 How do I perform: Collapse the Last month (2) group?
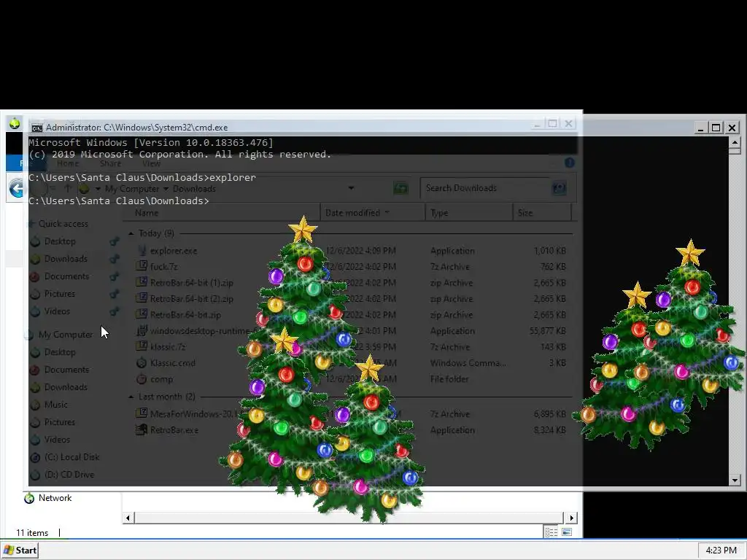[131, 397]
